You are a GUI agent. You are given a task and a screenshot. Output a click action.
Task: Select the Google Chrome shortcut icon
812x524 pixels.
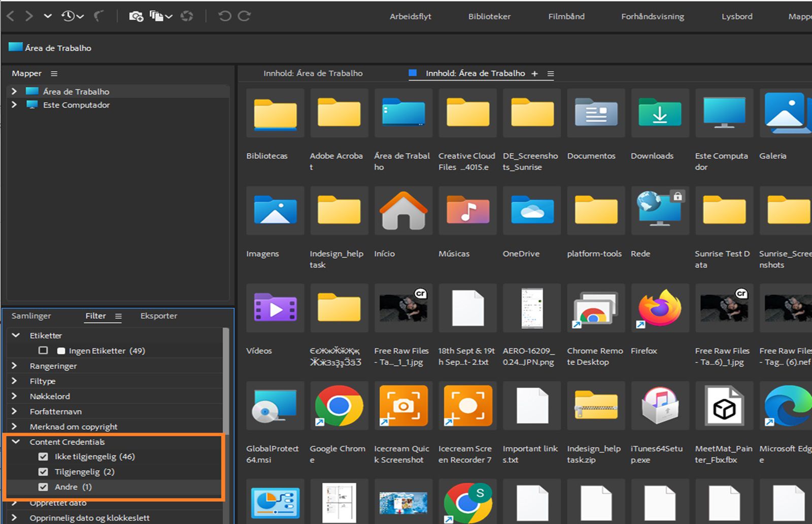point(339,406)
